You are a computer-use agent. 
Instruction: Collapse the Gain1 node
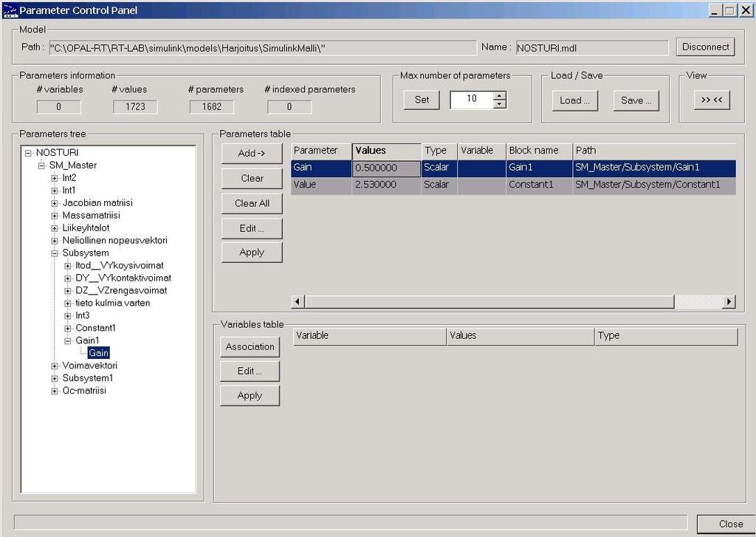pyautogui.click(x=67, y=341)
